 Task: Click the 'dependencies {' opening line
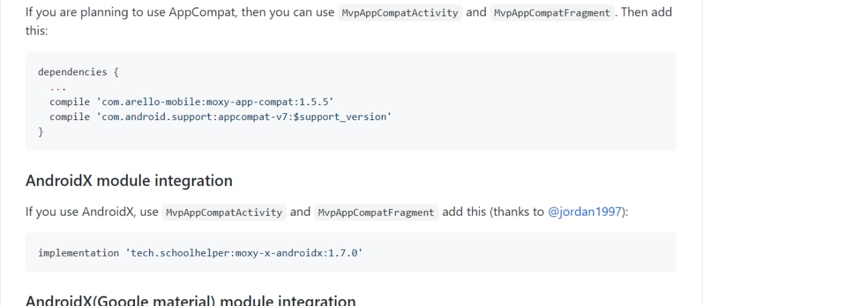(79, 72)
